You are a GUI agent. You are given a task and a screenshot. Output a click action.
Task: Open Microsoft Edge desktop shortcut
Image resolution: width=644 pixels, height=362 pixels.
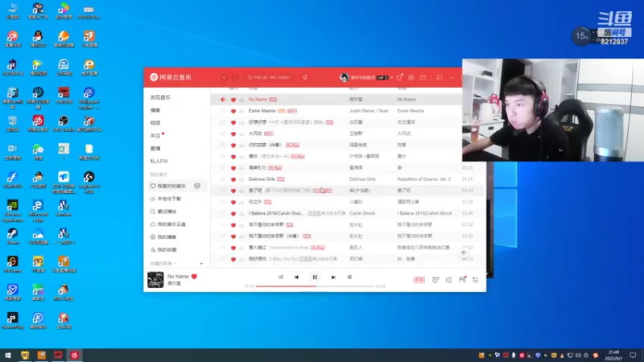[38, 211]
